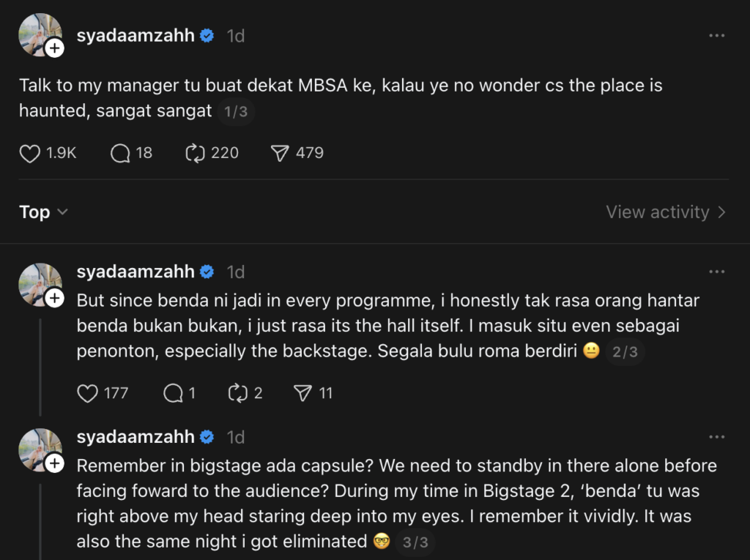Open syadaamzahh profile from first post username
This screenshot has height=560, width=750.
click(135, 35)
